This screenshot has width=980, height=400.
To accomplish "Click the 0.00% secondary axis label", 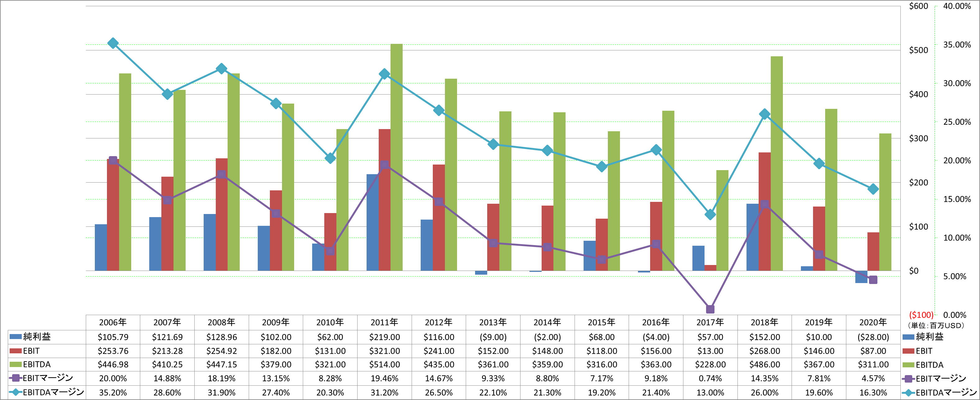I will pos(955,315).
